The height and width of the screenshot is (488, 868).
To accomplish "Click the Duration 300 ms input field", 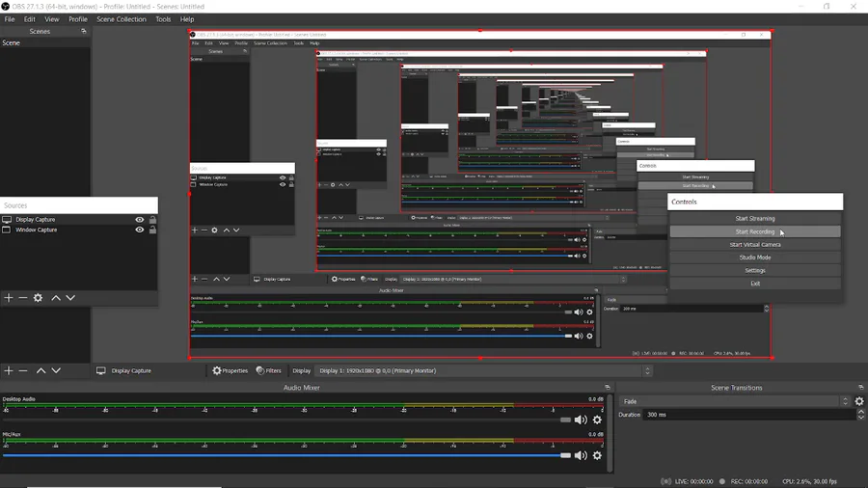I will pyautogui.click(x=749, y=415).
